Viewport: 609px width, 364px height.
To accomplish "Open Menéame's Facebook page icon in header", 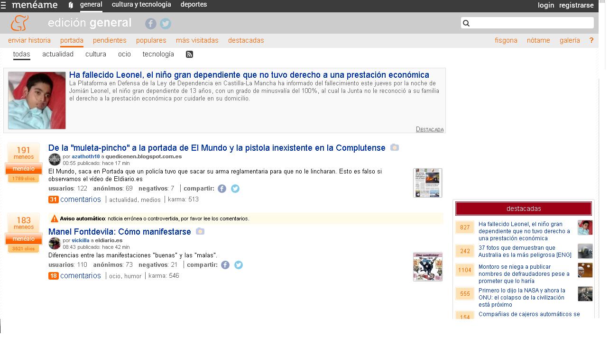I will pyautogui.click(x=151, y=24).
